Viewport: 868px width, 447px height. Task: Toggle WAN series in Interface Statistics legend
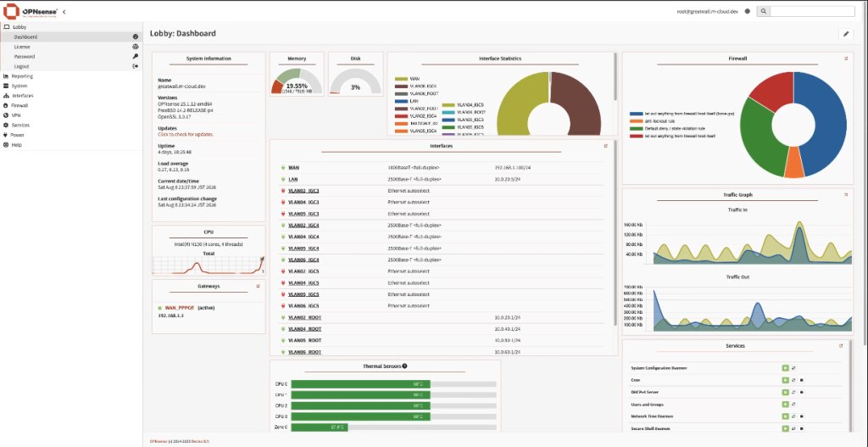408,79
